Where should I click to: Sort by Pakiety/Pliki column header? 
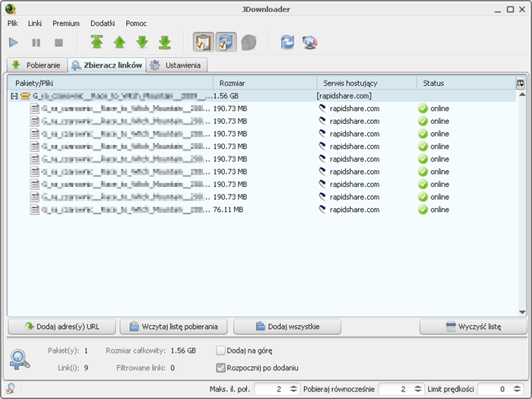(111, 83)
